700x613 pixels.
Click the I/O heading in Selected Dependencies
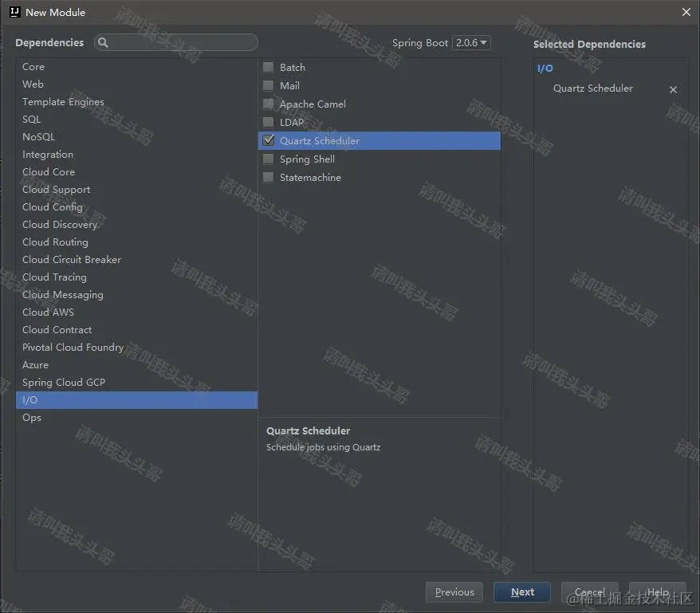545,69
